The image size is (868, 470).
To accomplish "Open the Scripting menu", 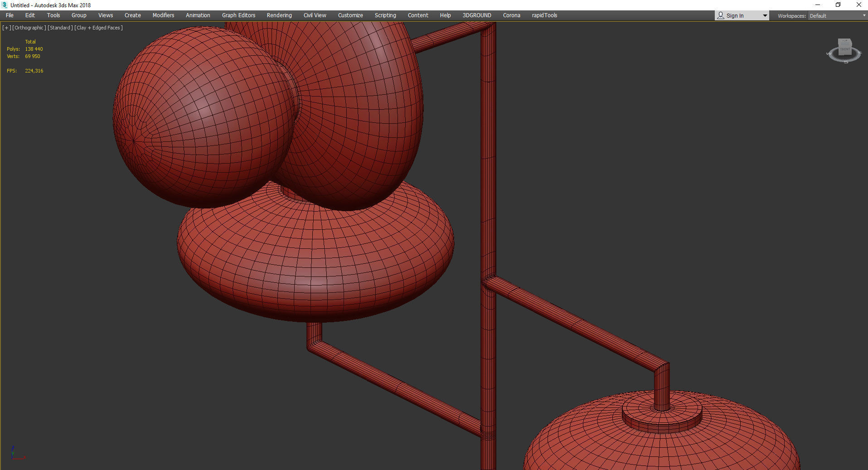I will [x=385, y=15].
